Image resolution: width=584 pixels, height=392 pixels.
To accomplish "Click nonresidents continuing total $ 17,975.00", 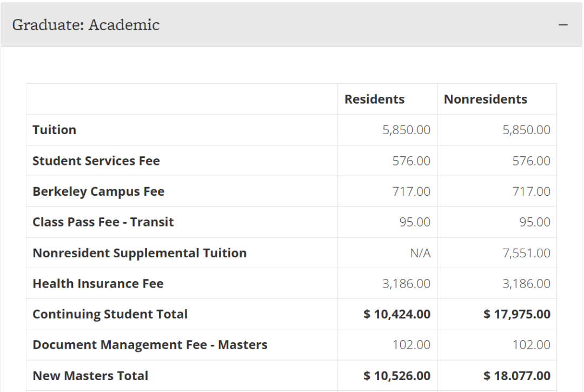I will click(x=517, y=314).
